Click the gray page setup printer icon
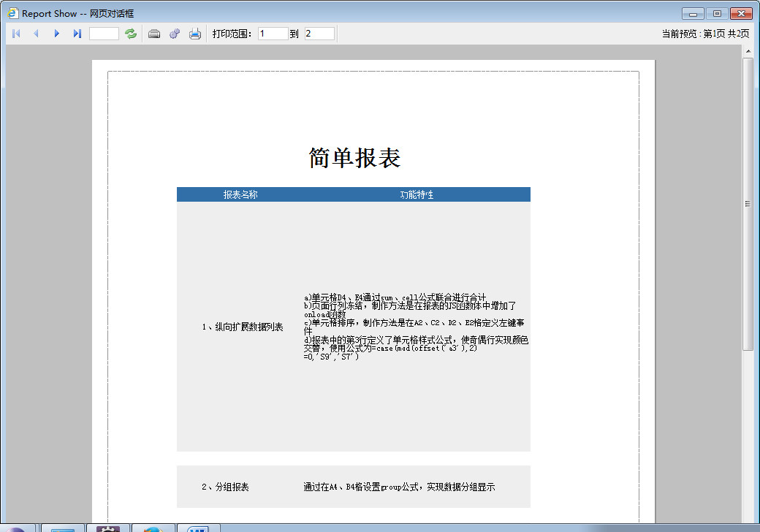This screenshot has height=532, width=760. tap(154, 34)
